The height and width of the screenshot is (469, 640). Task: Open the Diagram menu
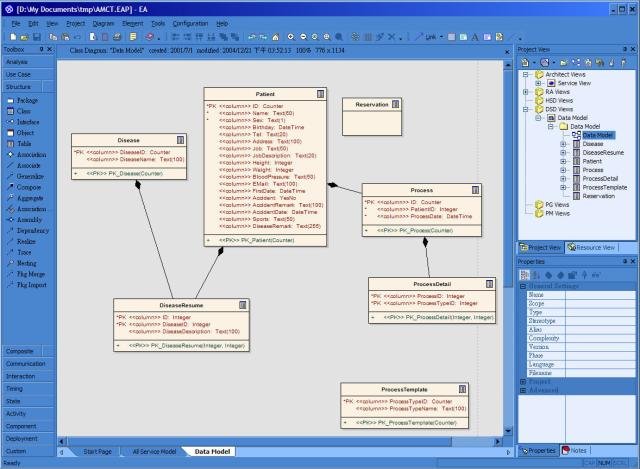(x=103, y=24)
